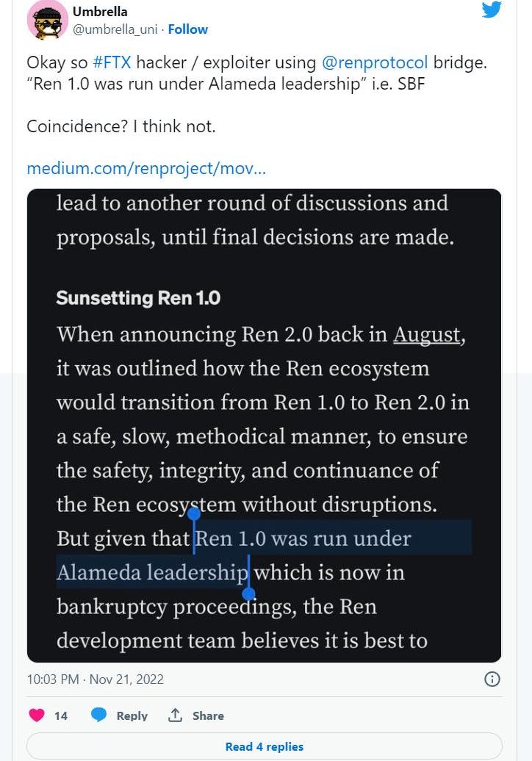
Task: Open the Umbrella display name
Action: click(x=100, y=12)
